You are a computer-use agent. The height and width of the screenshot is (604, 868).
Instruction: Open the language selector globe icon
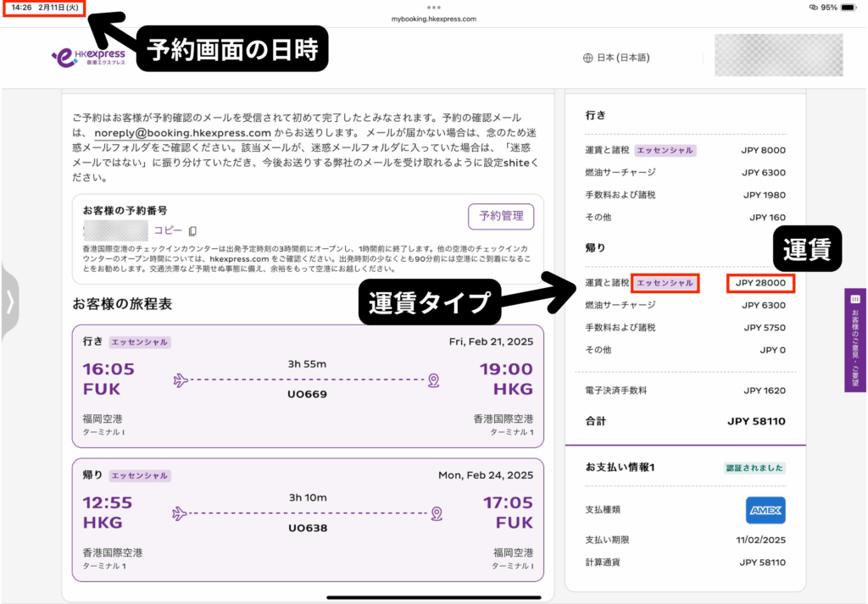587,58
